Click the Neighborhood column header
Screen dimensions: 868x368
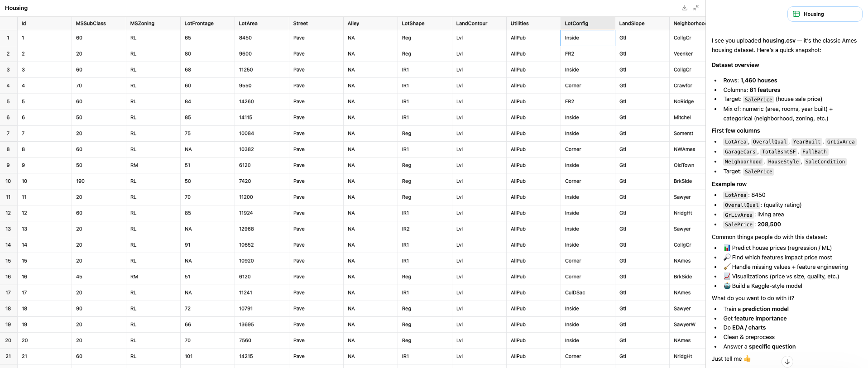(x=687, y=24)
